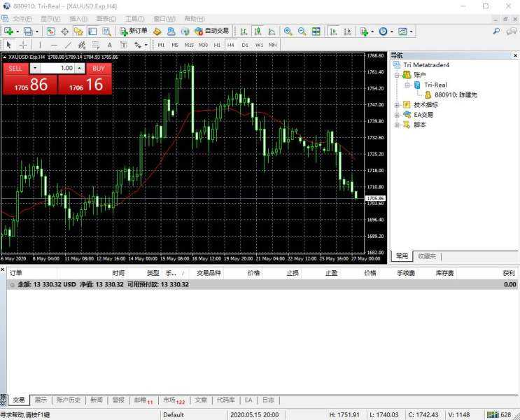This screenshot has width=520, height=420.
Task: Click the zoom in magnifier icon
Action: coord(288,31)
